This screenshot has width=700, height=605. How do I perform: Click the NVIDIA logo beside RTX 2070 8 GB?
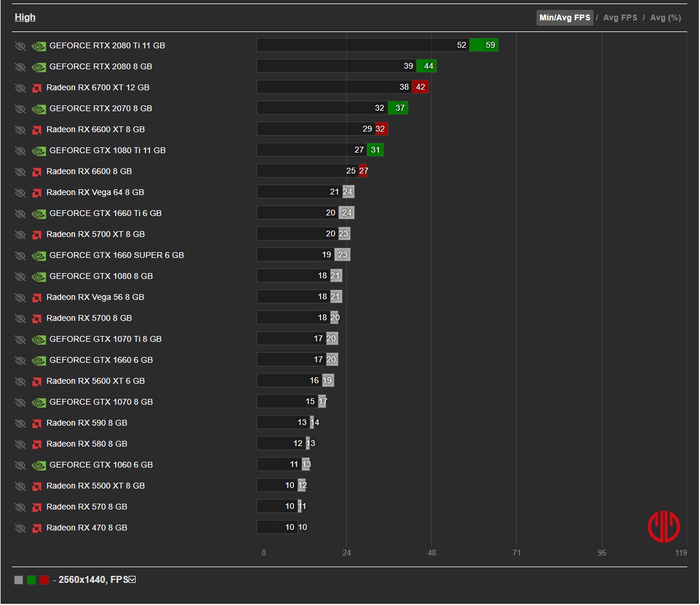[x=38, y=109]
